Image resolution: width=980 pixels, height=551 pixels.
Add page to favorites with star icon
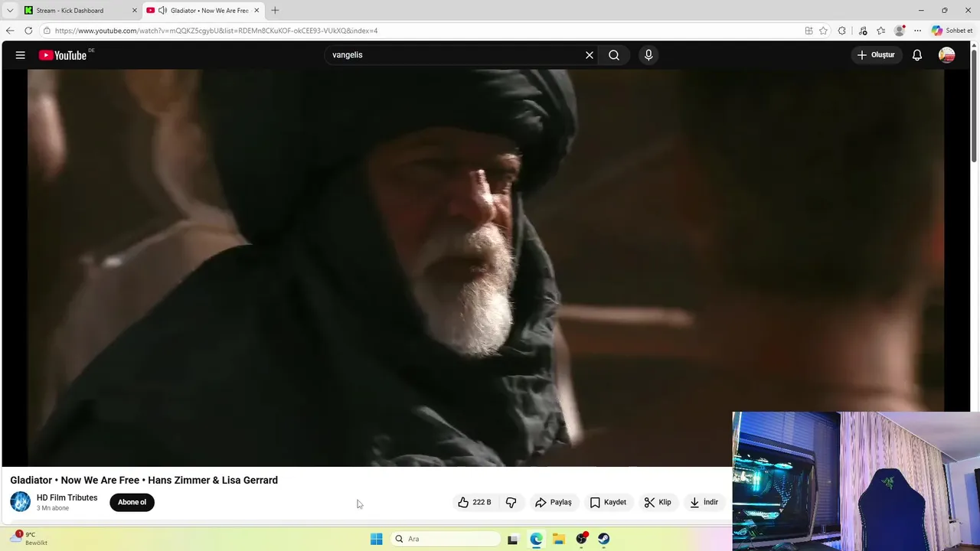(823, 31)
